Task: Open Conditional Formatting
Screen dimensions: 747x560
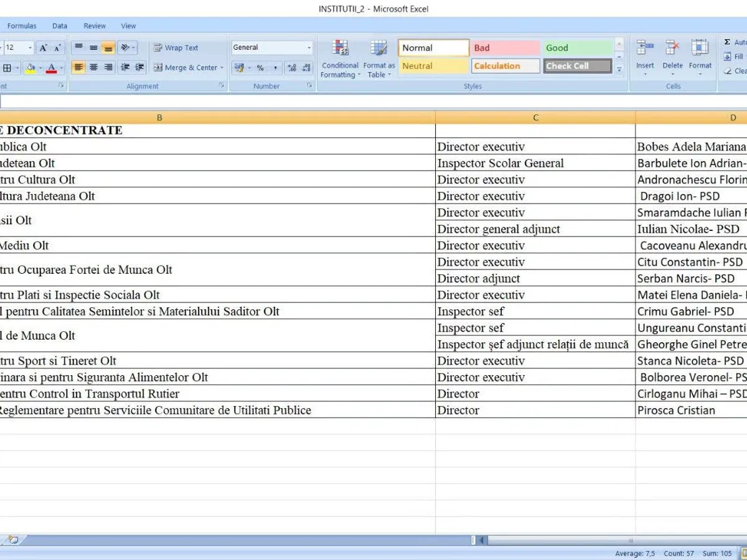Action: coord(340,59)
